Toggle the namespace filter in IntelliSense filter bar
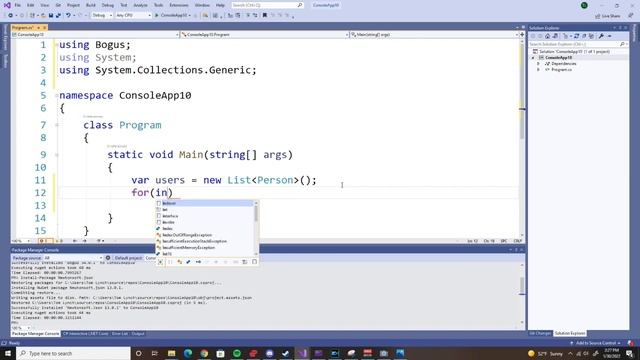640x360 pixels. [170, 262]
